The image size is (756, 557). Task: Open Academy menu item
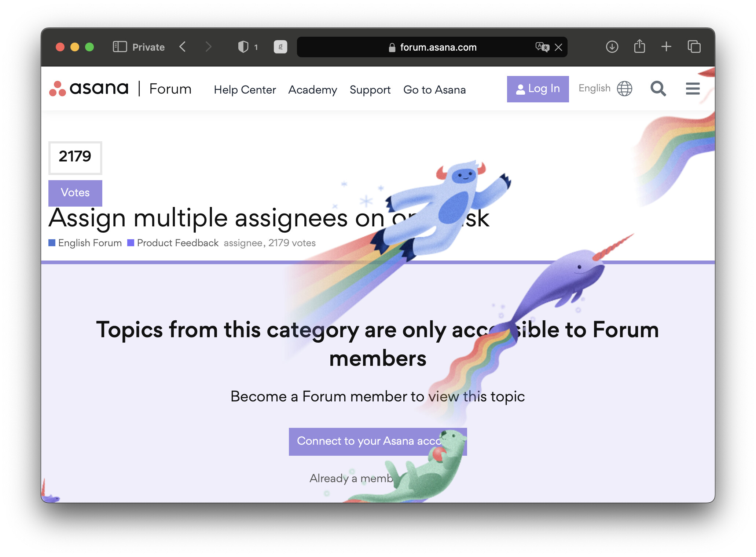pyautogui.click(x=312, y=90)
